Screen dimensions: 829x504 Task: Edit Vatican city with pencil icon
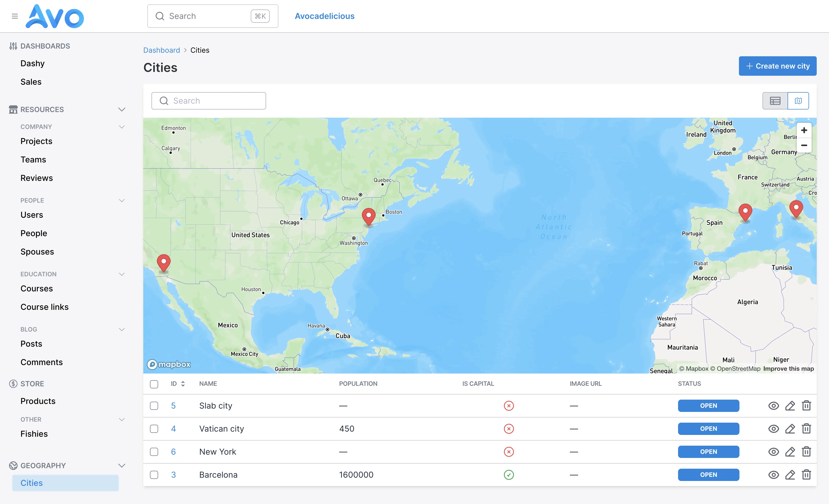pos(790,429)
